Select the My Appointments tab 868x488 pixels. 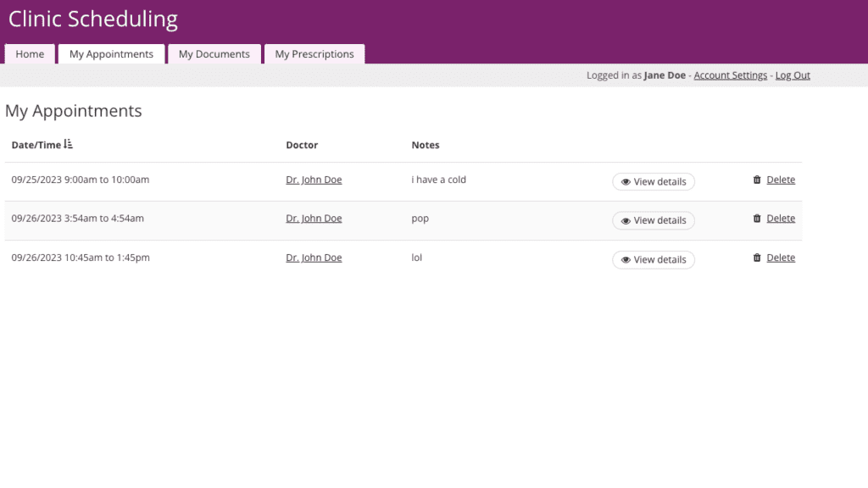[x=111, y=54]
